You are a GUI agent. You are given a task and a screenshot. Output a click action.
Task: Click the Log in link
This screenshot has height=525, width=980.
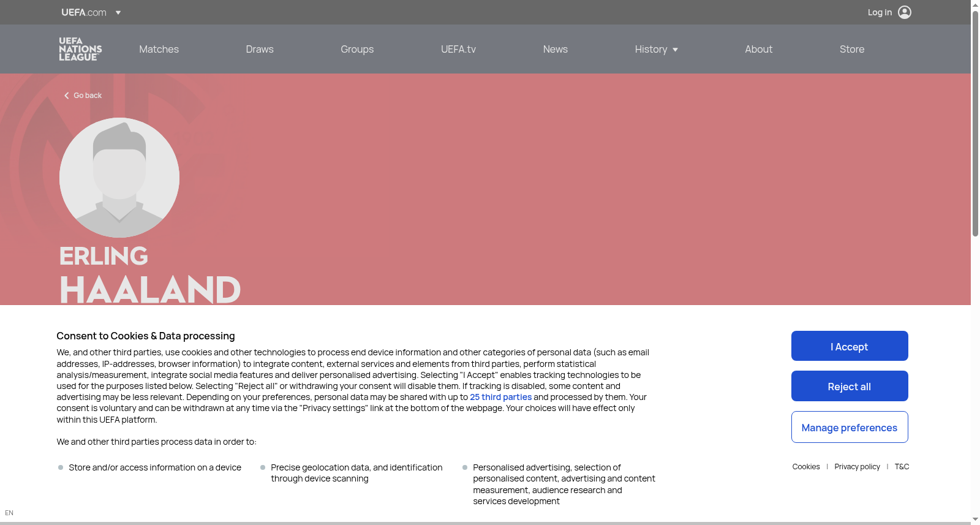point(880,12)
